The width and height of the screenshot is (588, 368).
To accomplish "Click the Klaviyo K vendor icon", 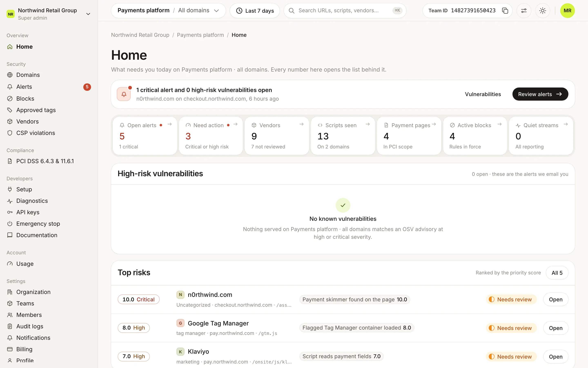I will 180,352.
